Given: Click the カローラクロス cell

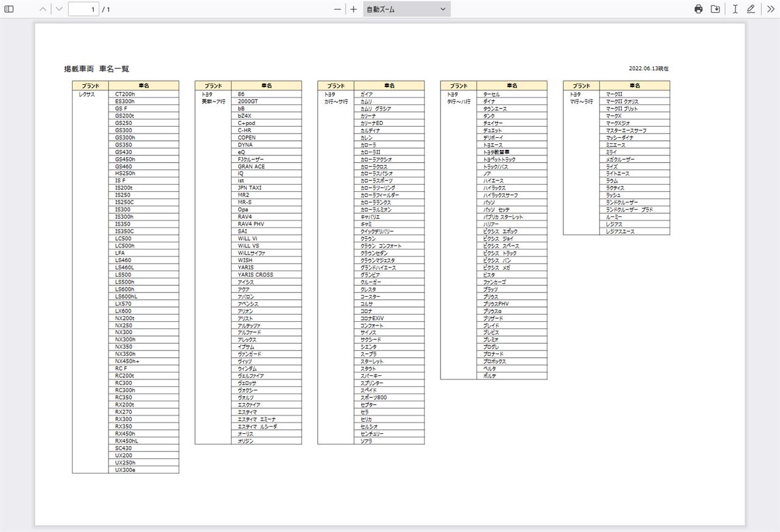Looking at the screenshot, I should point(389,166).
